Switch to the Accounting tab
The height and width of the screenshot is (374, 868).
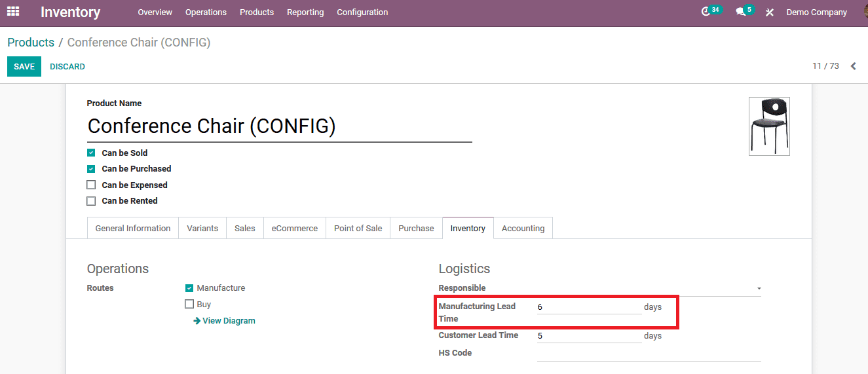tap(523, 228)
